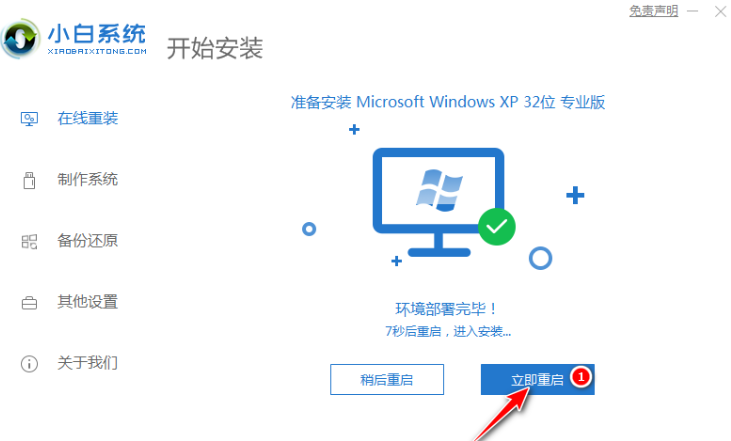Click the red number 1 badge

[581, 376]
